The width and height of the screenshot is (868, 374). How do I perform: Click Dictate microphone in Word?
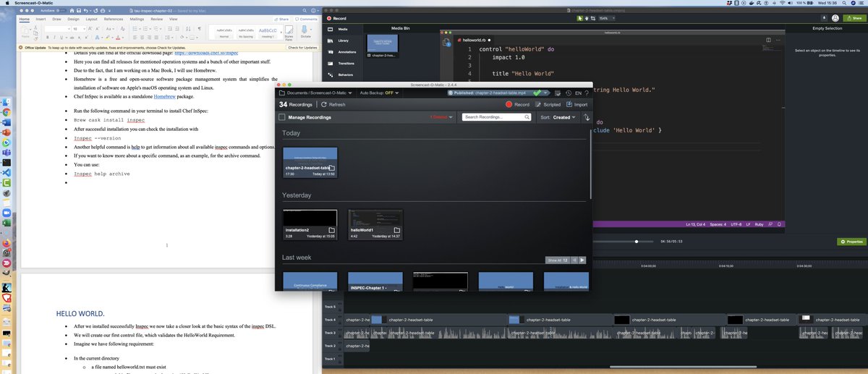[x=306, y=32]
